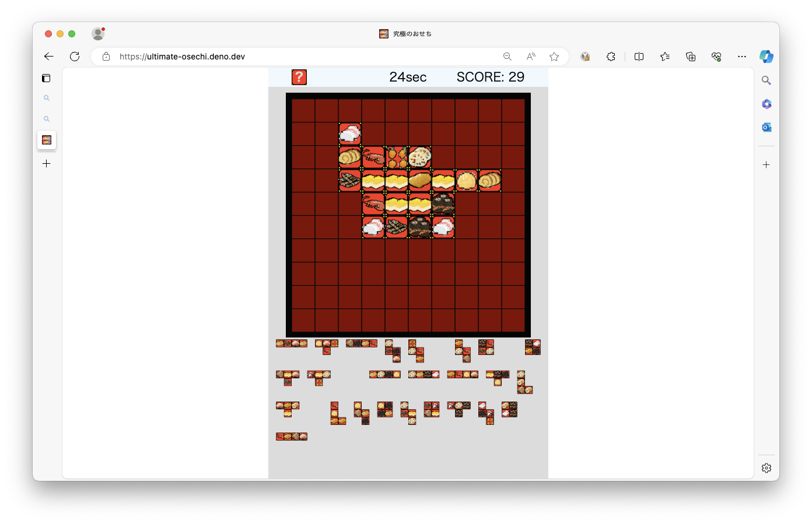Add this page to favorites star
The width and height of the screenshot is (812, 524).
pos(554,57)
